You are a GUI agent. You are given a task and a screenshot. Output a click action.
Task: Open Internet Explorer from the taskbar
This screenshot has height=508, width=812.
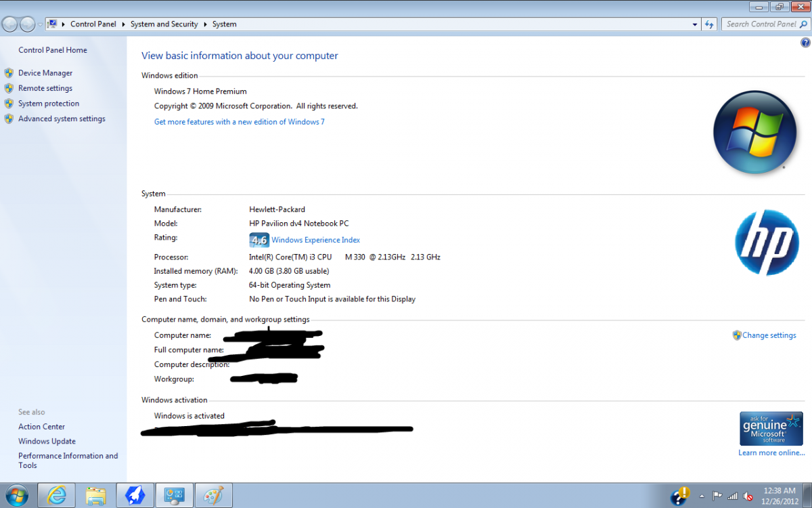(56, 495)
